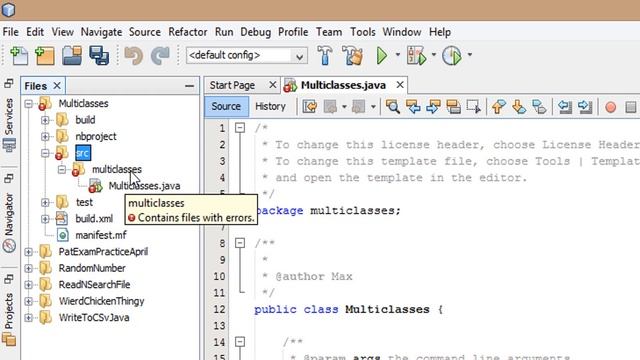Screen dimensions: 640x360
Task: Click the Start Macro Recording red icon
Action: click(611, 107)
